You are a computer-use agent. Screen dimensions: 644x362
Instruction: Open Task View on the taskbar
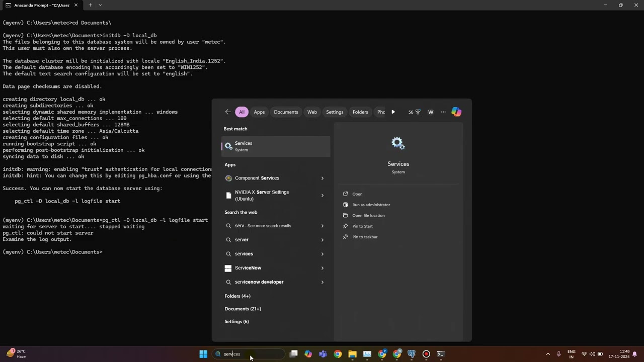tap(294, 354)
